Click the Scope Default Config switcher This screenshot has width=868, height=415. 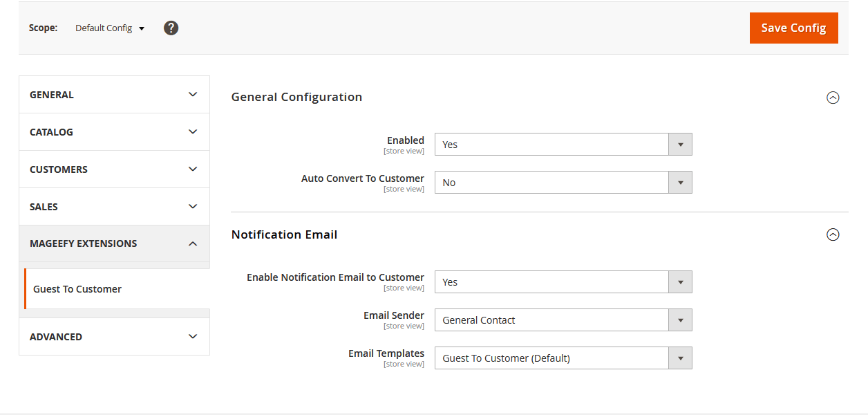coord(110,28)
